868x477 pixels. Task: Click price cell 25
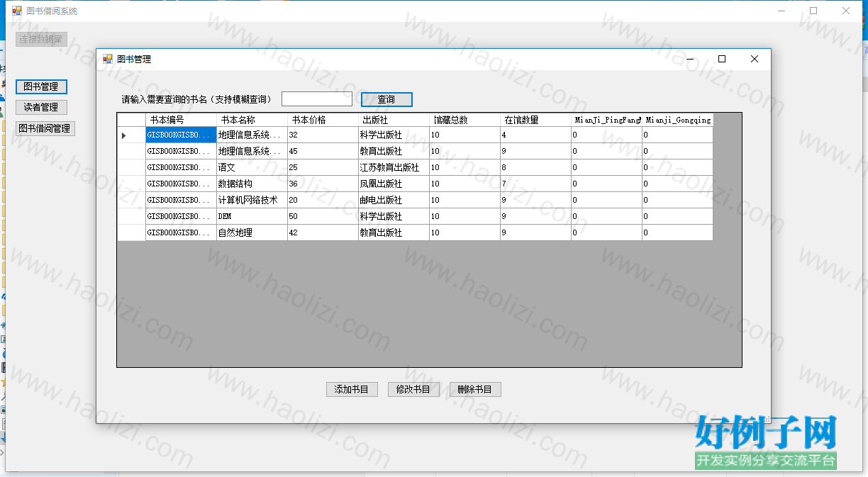[323, 167]
